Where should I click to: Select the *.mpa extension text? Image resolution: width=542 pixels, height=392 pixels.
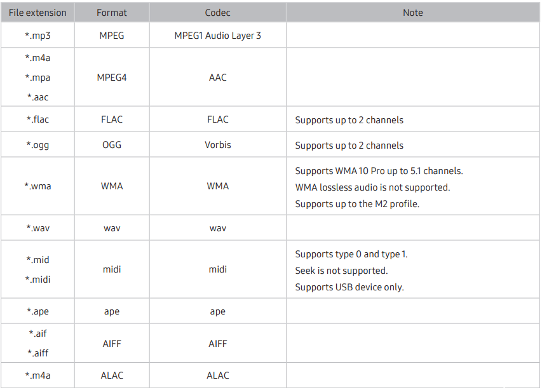(37, 78)
